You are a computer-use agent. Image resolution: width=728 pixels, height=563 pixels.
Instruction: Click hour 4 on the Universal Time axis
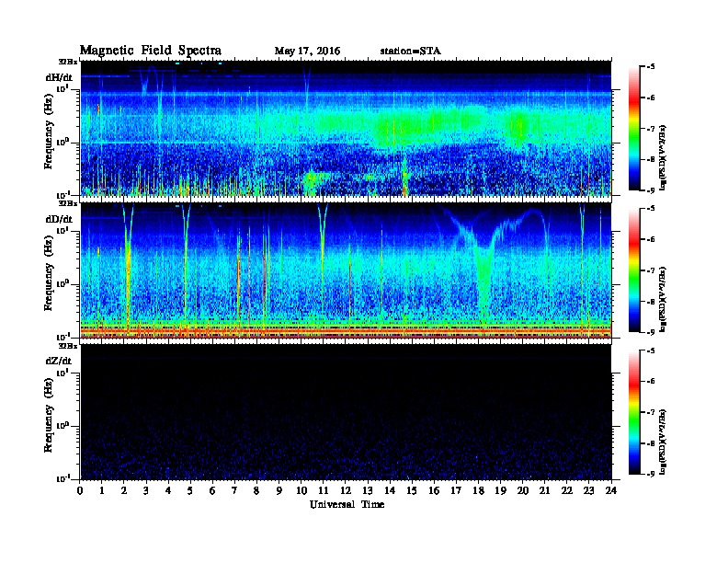168,491
